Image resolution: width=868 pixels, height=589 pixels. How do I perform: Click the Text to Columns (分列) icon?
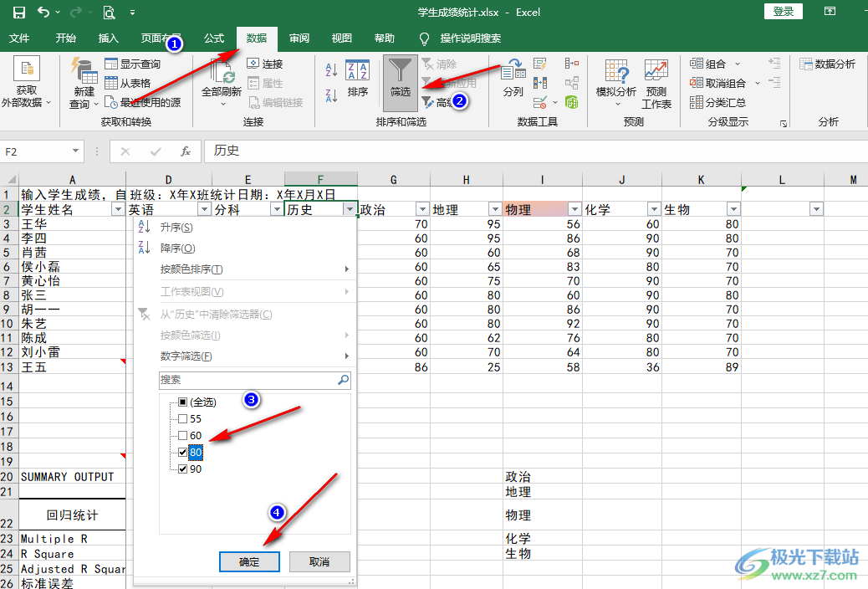(513, 77)
